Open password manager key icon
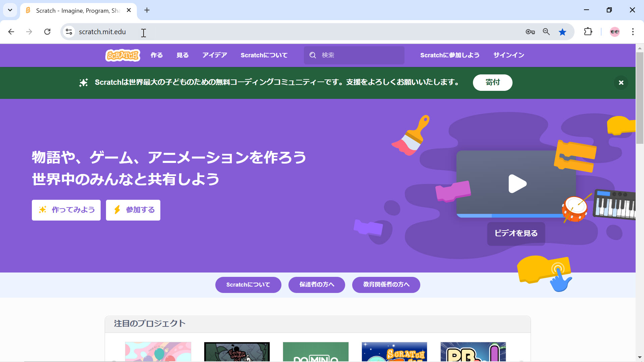 [530, 32]
